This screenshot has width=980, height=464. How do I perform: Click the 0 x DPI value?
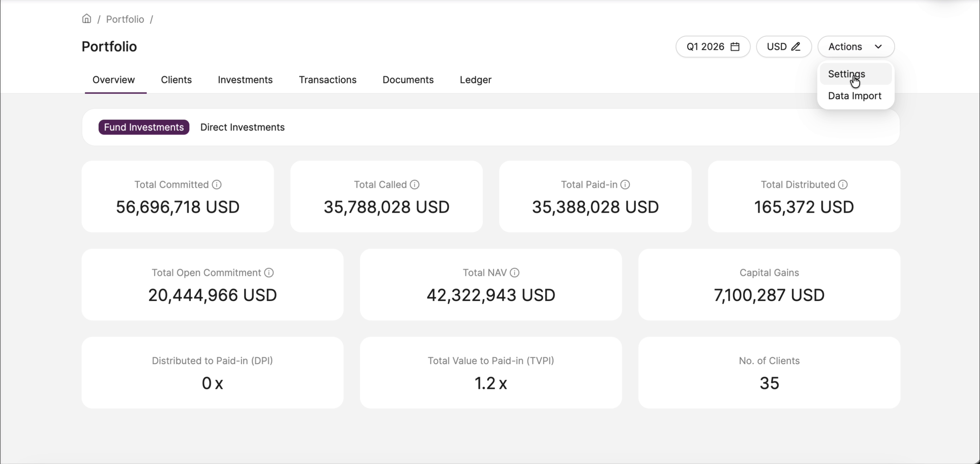point(212,383)
